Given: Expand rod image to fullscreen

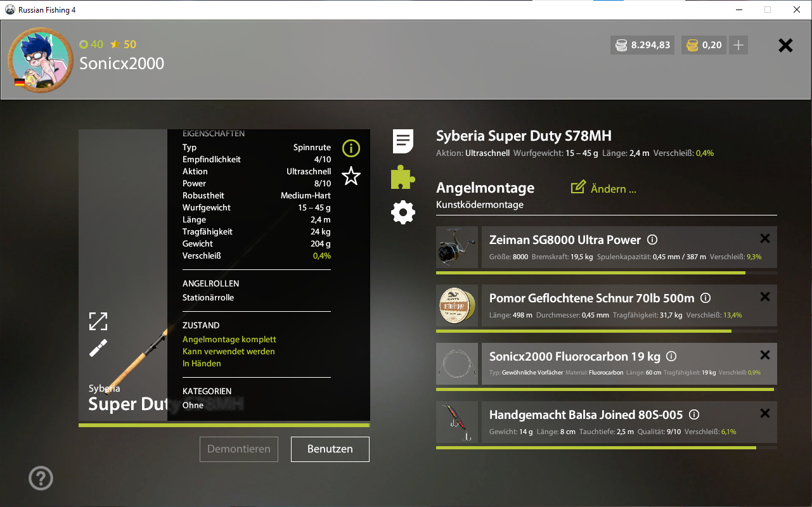Looking at the screenshot, I should (x=98, y=321).
